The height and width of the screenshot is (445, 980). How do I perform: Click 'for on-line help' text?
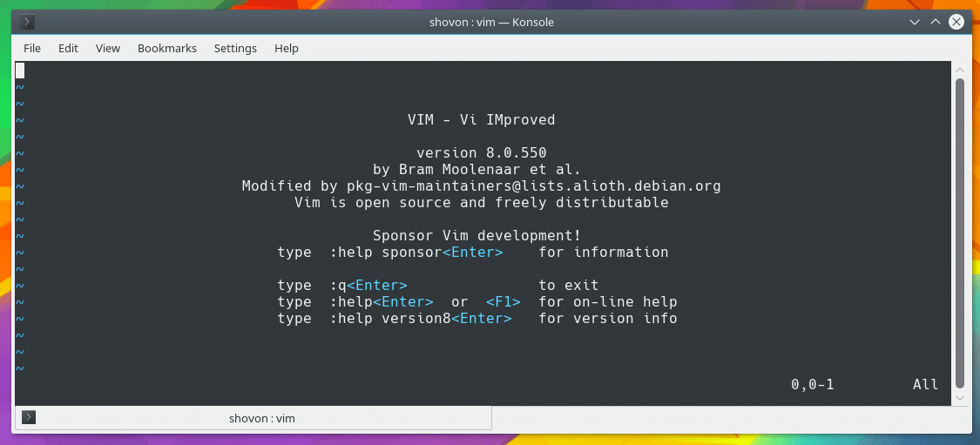tap(607, 302)
